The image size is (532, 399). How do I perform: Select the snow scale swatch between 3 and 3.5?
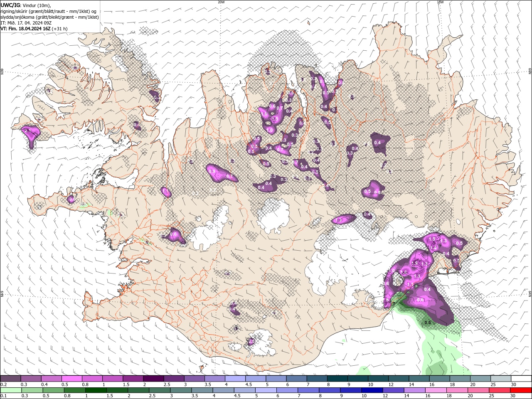point(194,379)
